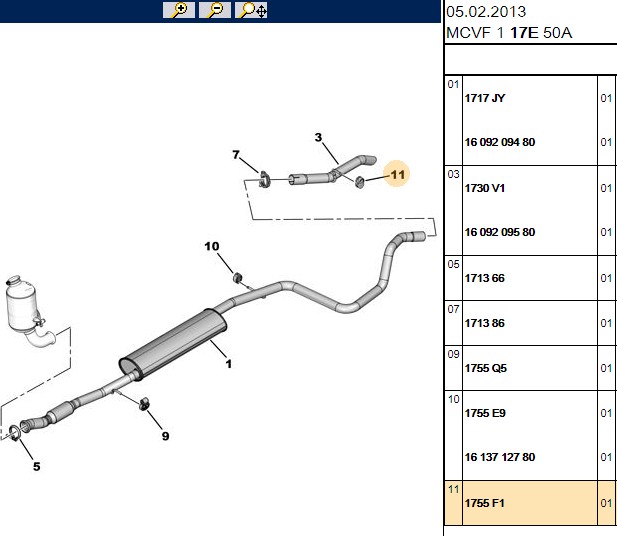Screen dimensions: 617x536
Task: Click callout number 7 on diagram
Action: tap(236, 155)
